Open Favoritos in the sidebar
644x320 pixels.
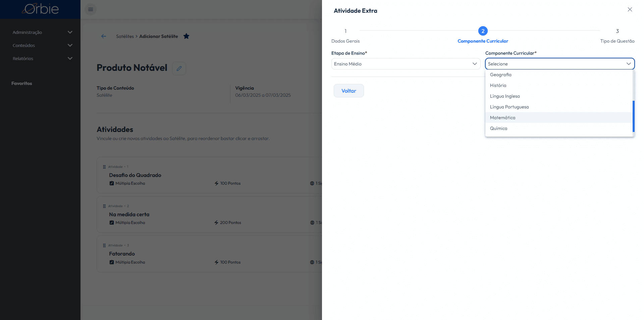click(22, 83)
